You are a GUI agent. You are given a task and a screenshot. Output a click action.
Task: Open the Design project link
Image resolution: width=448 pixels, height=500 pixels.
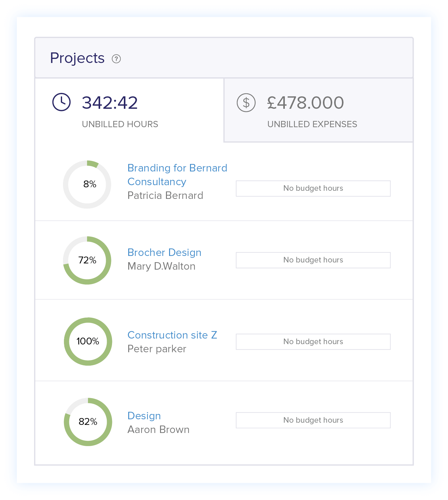pyautogui.click(x=144, y=416)
